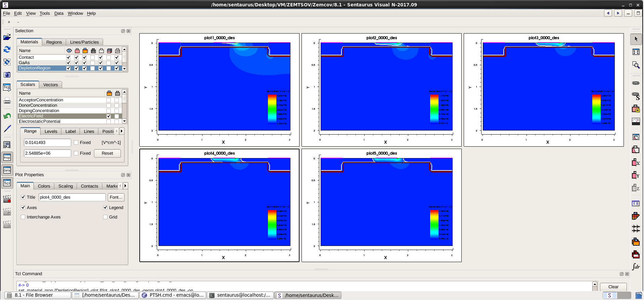Select the arrow pointer tool
This screenshot has height=300, width=644.
[x=636, y=39]
